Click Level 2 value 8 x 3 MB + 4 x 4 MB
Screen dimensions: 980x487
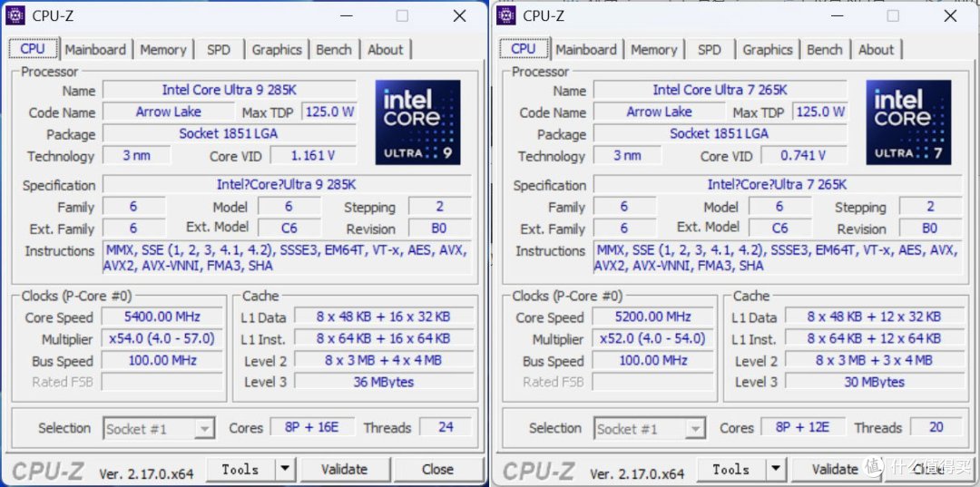(384, 360)
